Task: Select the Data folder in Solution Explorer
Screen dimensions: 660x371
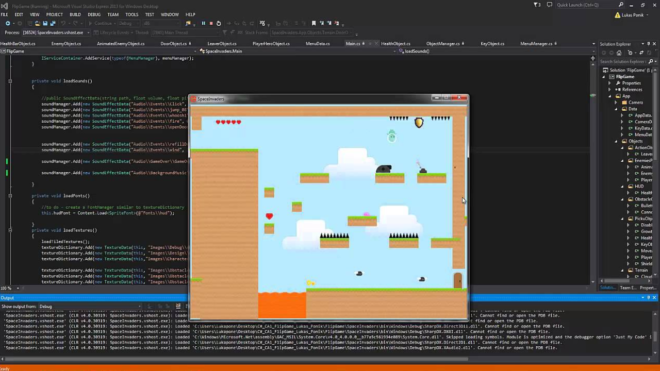Action: tap(633, 109)
